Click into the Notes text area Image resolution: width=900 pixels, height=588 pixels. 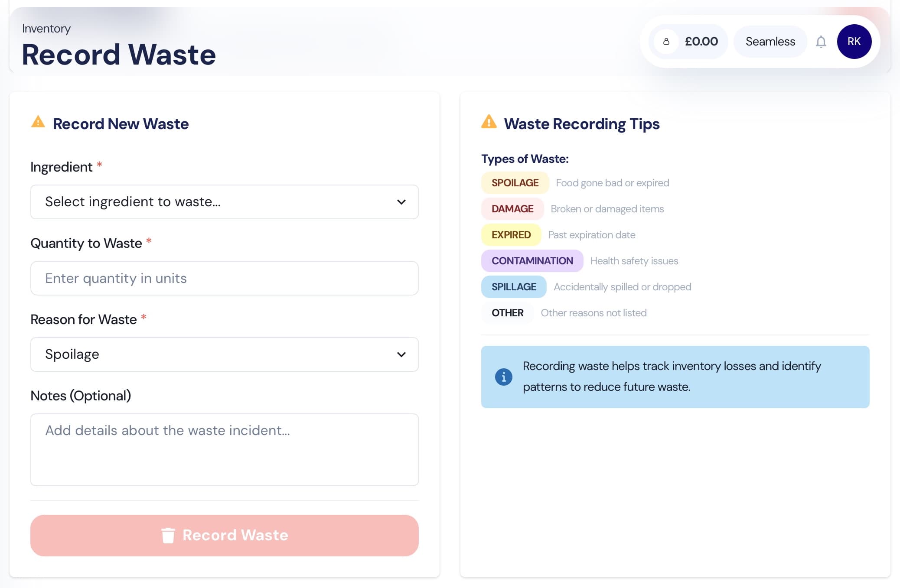[x=224, y=449]
